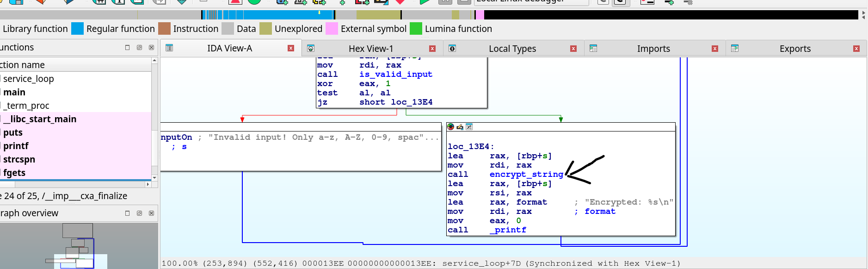Float the Functions panel with its undock icon
Screen dimensions: 868x269
coord(139,48)
